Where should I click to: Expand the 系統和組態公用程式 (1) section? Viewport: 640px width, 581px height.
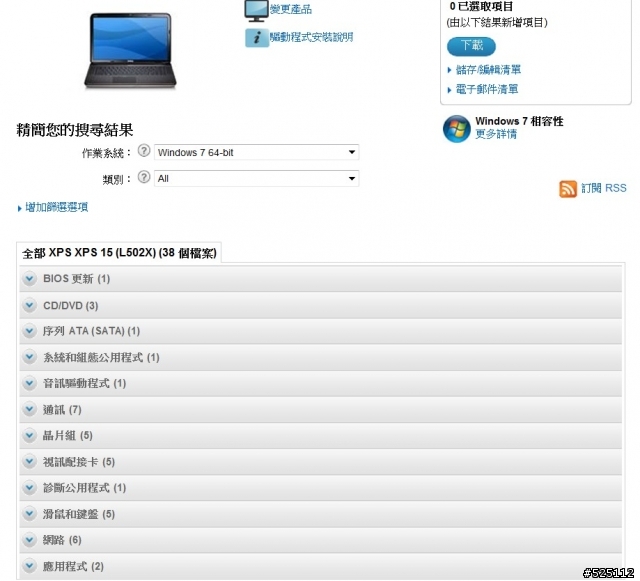pyautogui.click(x=320, y=357)
